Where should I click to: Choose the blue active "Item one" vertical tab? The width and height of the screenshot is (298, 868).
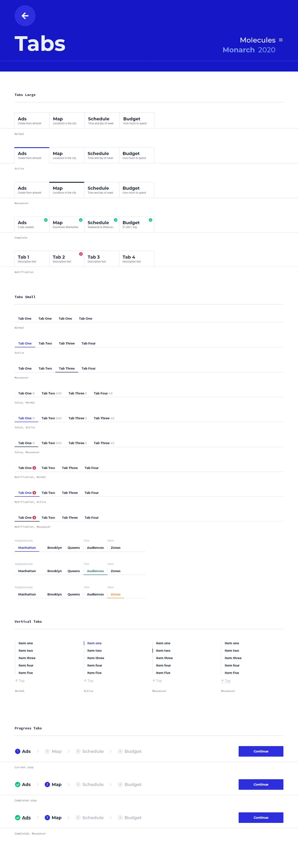94,643
